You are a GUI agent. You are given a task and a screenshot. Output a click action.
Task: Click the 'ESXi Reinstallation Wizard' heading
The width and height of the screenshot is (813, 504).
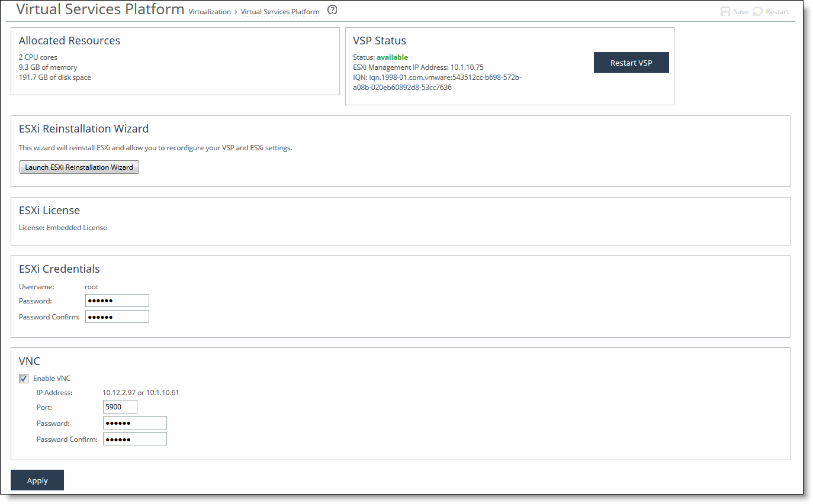click(x=83, y=128)
